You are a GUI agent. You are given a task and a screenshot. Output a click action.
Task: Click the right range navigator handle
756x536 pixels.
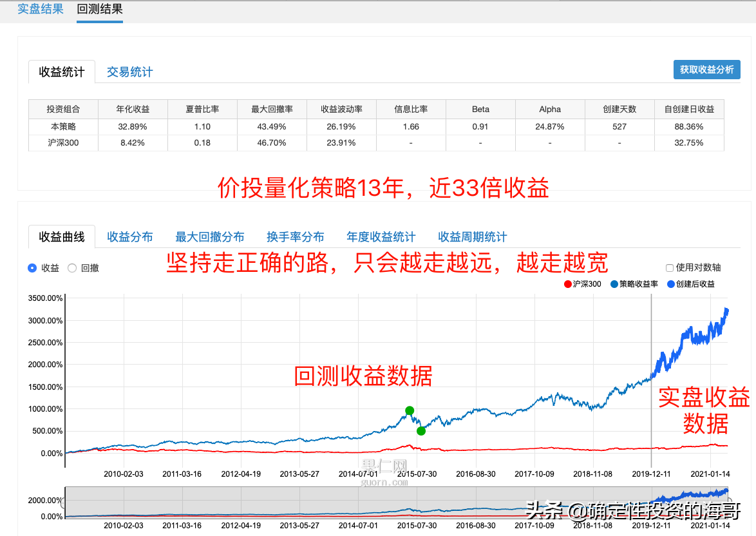[x=729, y=503]
